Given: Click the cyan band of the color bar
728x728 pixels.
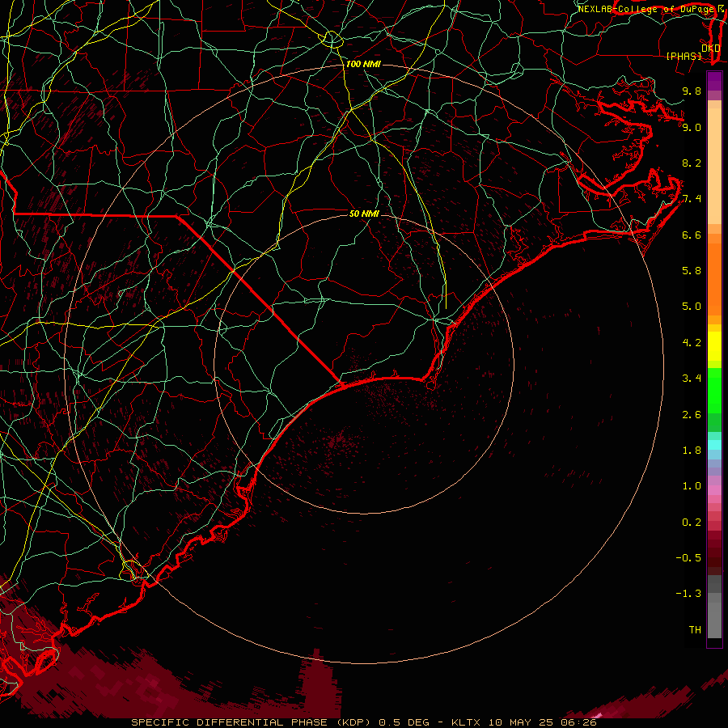Looking at the screenshot, I should (x=714, y=445).
